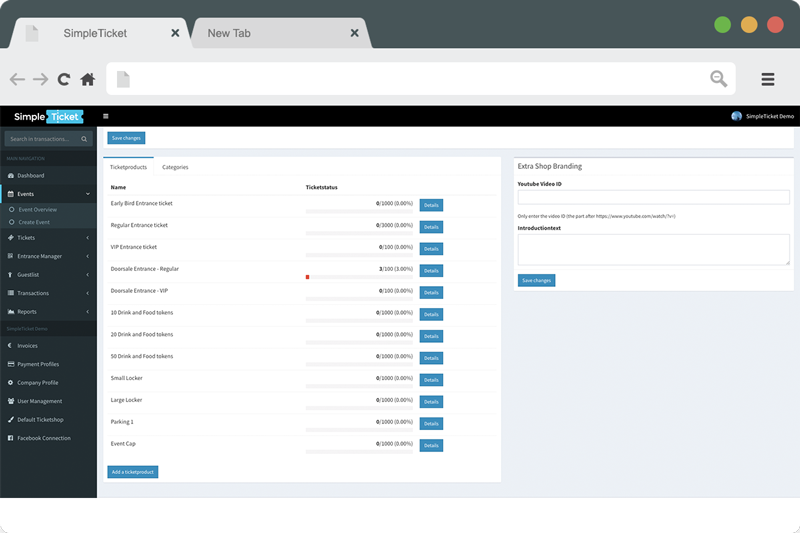Click the search icon in transaction search
Viewport: 800px width, 533px height.
point(84,139)
